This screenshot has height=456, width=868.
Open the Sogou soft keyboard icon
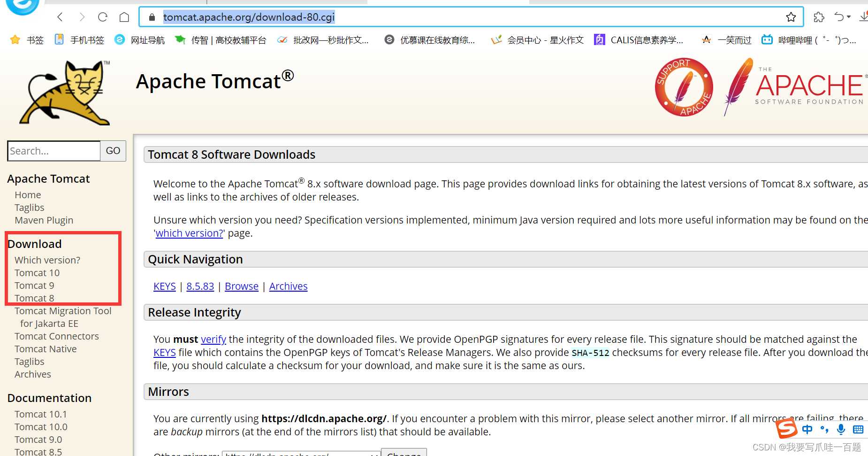coord(858,429)
